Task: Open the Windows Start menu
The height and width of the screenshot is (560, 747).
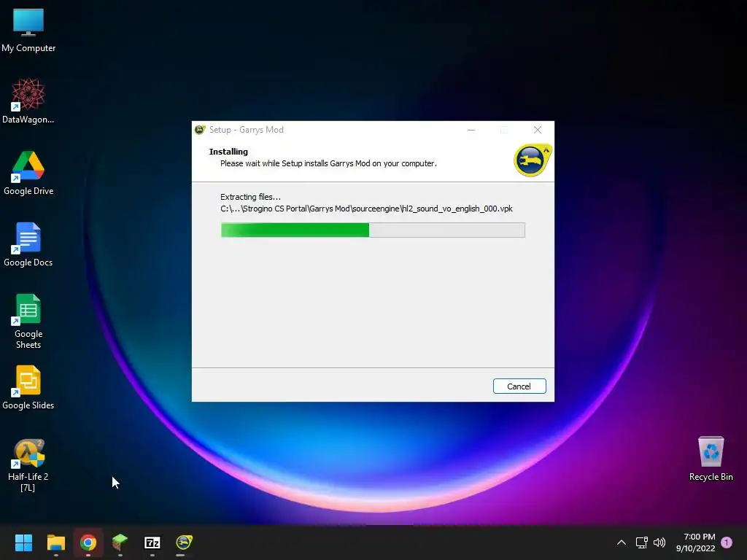Action: tap(23, 542)
